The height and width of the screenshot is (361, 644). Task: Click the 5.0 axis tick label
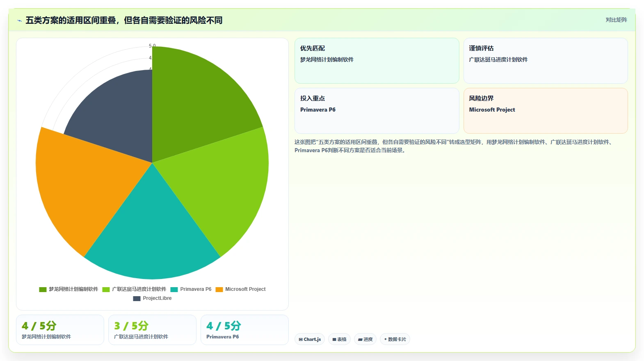[152, 46]
